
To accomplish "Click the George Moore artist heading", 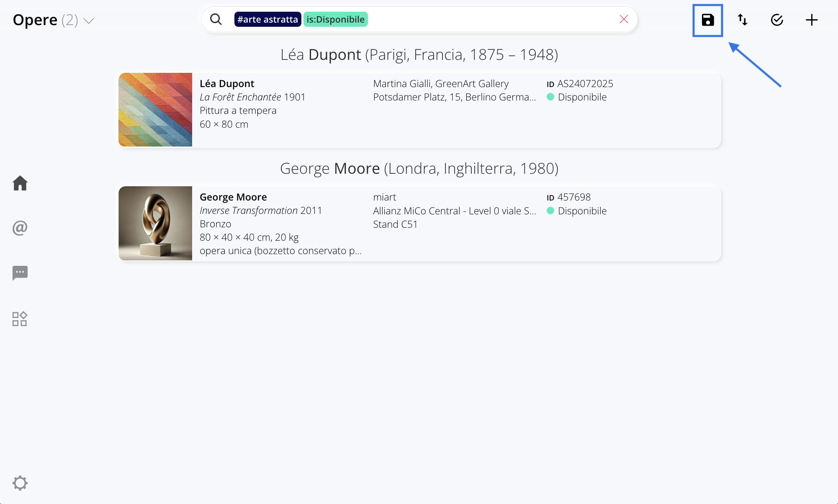I will 419,169.
